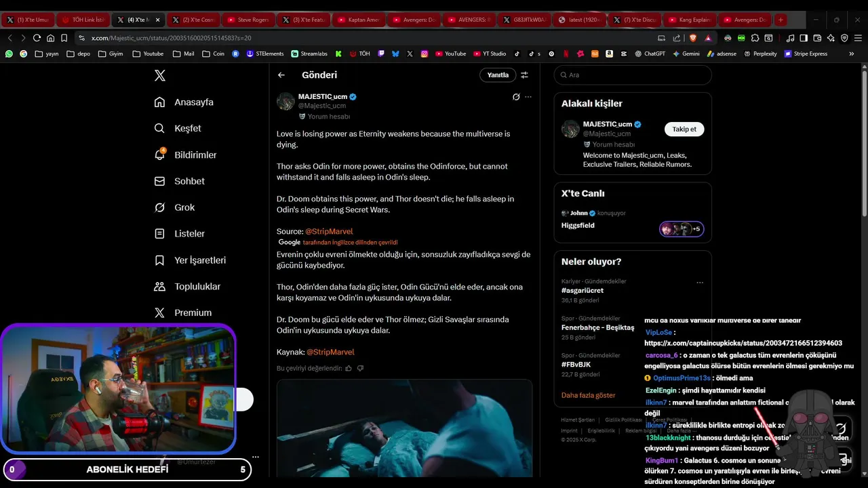
Task: Rate translation thumbs down
Action: 360,368
